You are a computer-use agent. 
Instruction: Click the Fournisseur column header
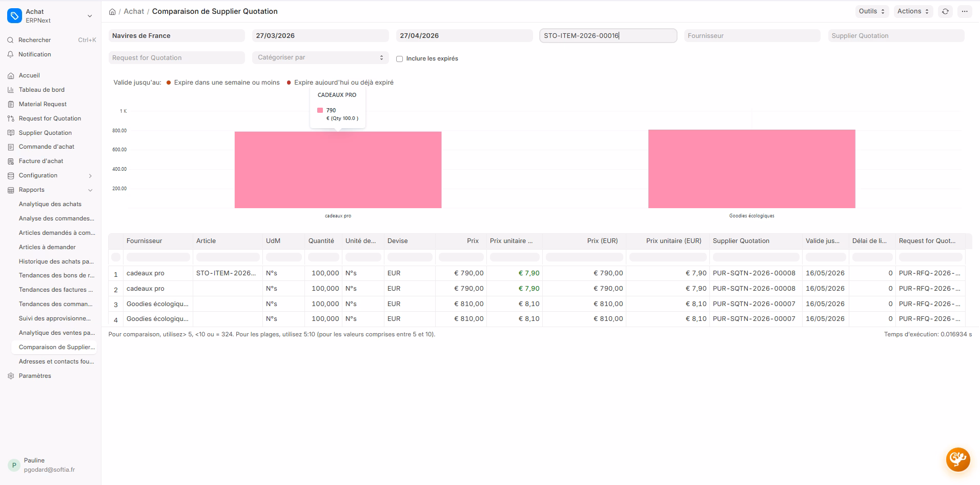[x=158, y=241]
